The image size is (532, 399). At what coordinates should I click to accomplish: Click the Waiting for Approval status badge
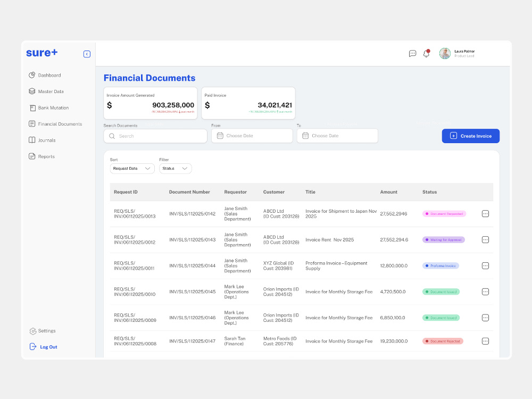coord(444,240)
